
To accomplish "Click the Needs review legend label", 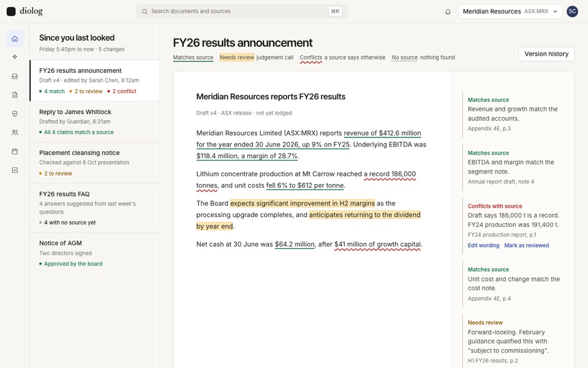I will click(x=236, y=58).
